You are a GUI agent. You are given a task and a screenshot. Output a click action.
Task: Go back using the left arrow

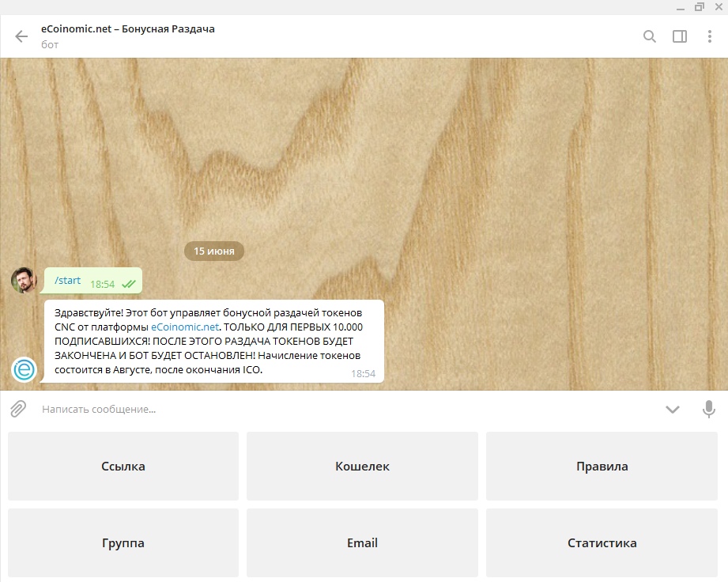21,36
